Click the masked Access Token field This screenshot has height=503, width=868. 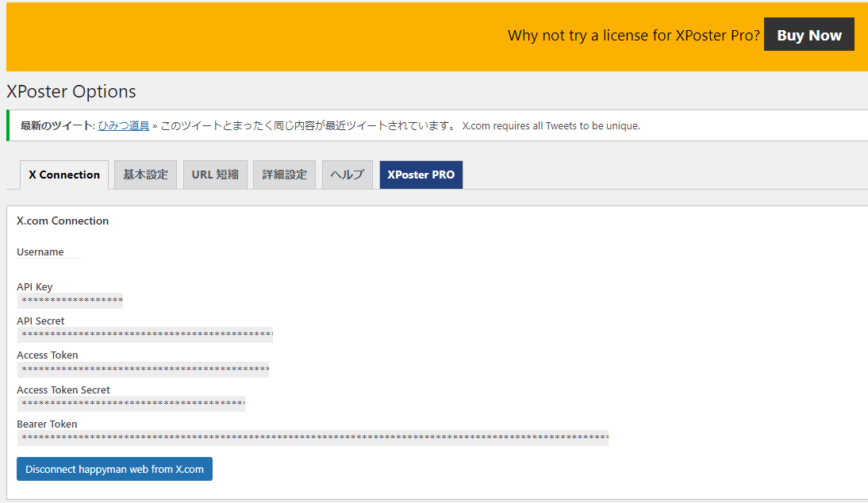click(144, 370)
